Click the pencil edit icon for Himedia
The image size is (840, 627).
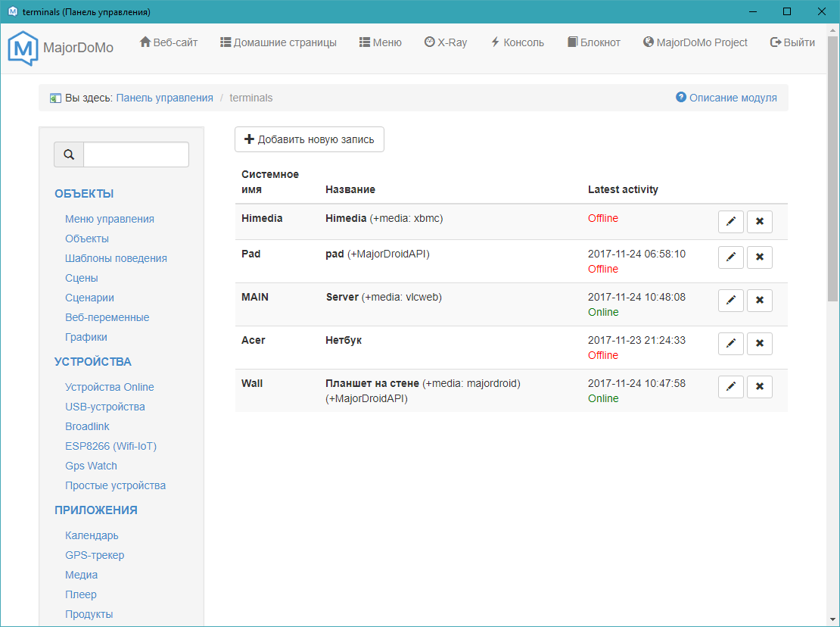tap(730, 222)
